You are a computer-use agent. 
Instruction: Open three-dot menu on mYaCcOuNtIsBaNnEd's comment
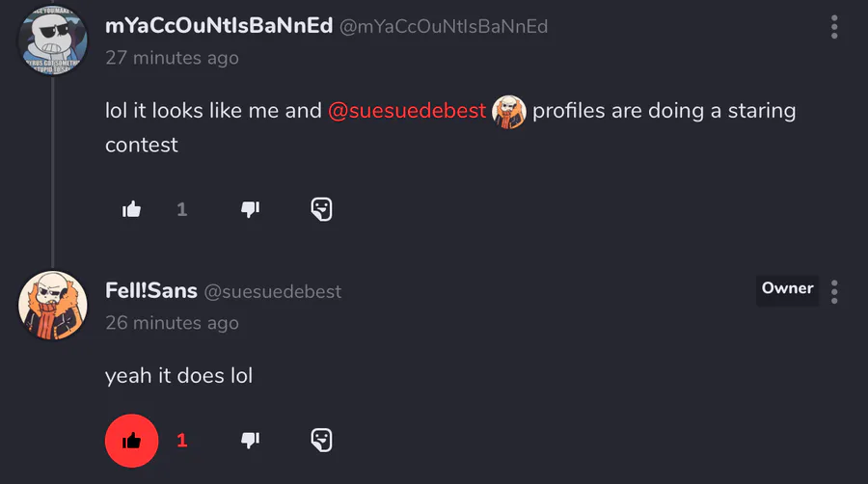point(834,27)
